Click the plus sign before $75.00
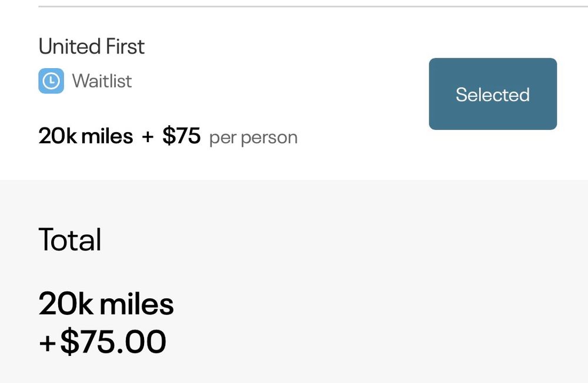The image size is (588, 383). coord(46,343)
